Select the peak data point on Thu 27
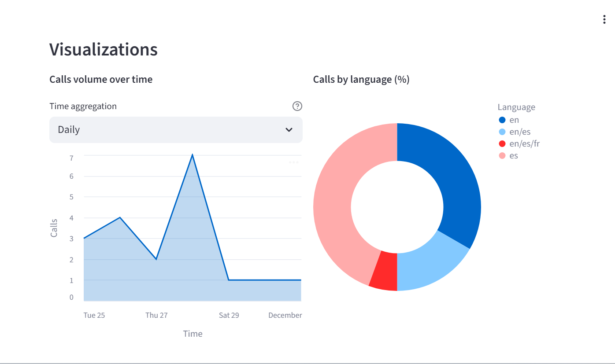This screenshot has height=364, width=615. (193, 154)
